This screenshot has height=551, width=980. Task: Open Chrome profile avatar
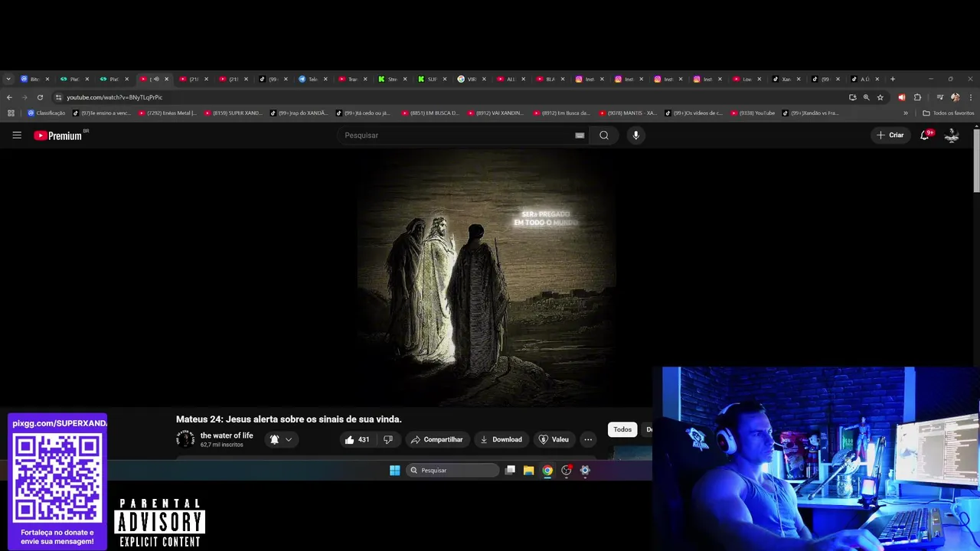tap(955, 97)
